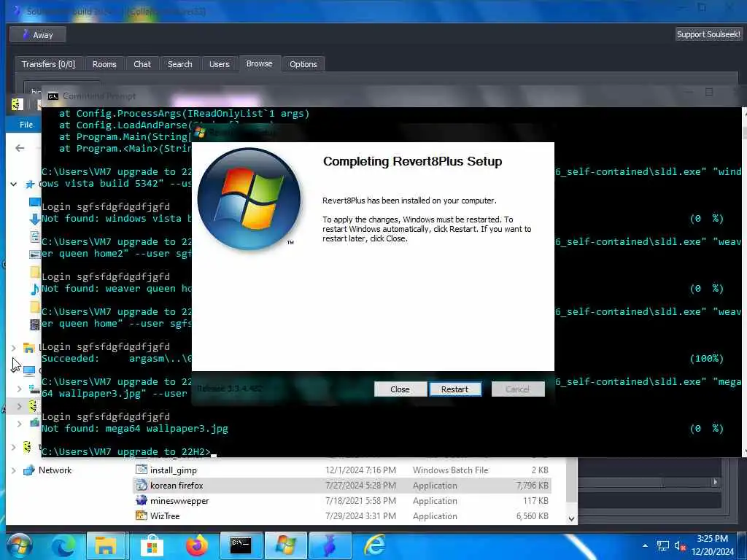The height and width of the screenshot is (560, 747).
Task: Click the Soulseek horizontal scrollbar right arrow
Action: pyautogui.click(x=715, y=483)
